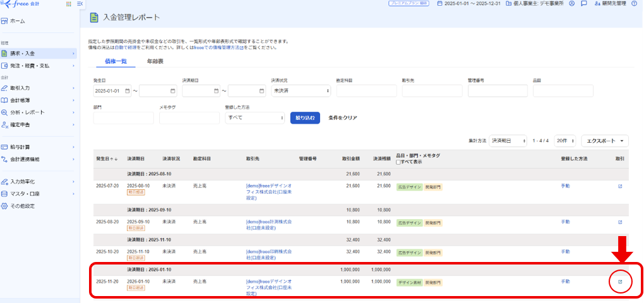The image size is (644, 303).
Task: Open calendar for 決済期日 start date
Action: coord(217,91)
